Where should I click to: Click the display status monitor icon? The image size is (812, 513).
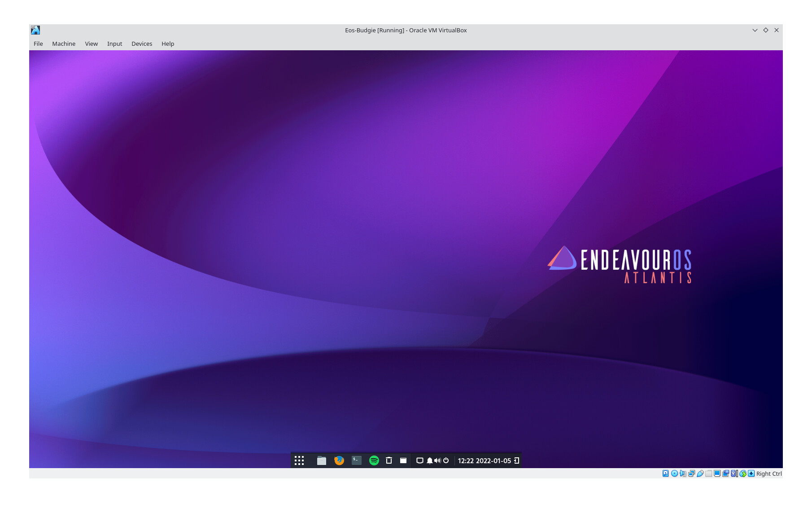pyautogui.click(x=717, y=474)
